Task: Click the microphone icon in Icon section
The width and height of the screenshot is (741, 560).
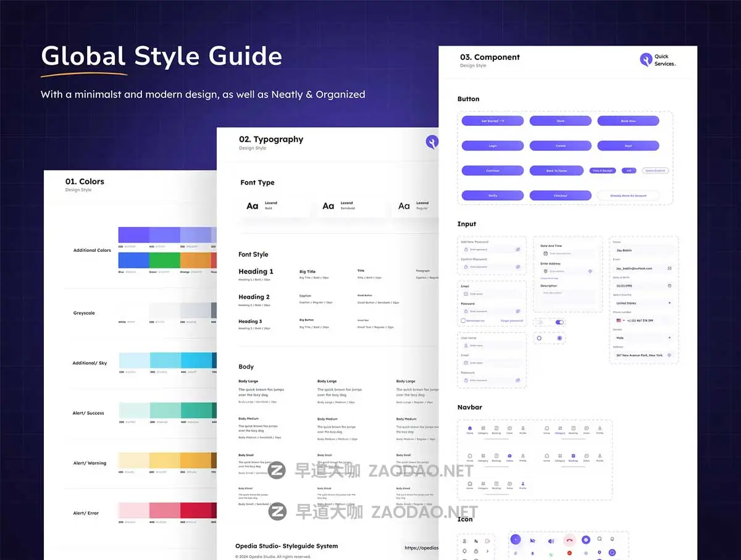Action: [x=532, y=553]
